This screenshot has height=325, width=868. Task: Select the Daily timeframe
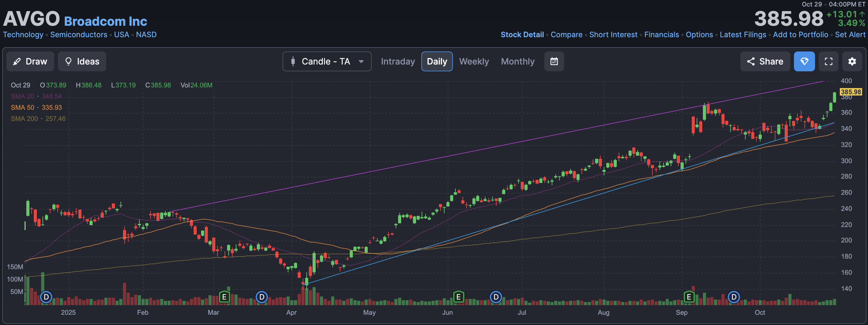coord(437,61)
